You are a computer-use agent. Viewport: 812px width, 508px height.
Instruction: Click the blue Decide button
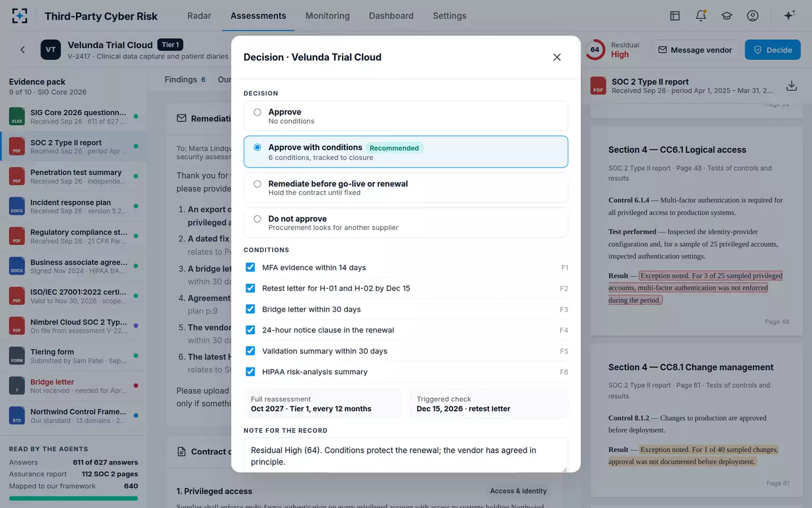(773, 50)
